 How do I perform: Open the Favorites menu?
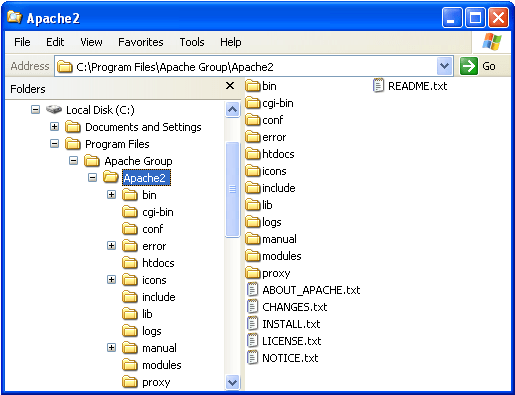click(141, 42)
